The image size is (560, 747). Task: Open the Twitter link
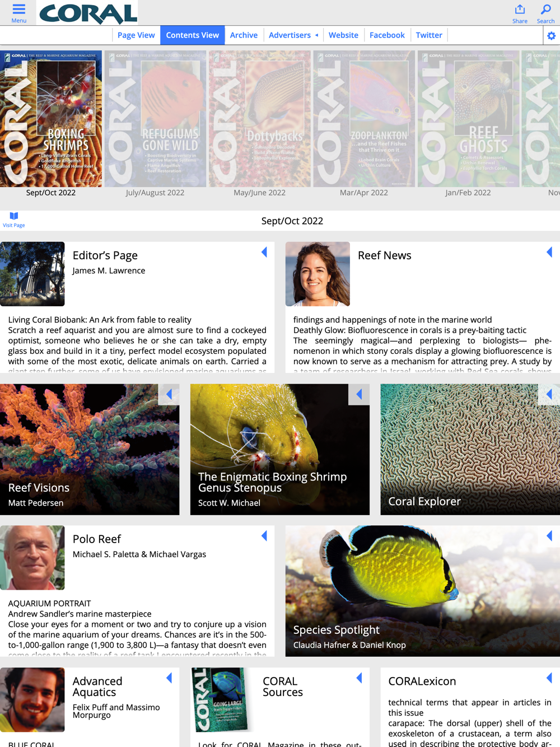point(429,35)
